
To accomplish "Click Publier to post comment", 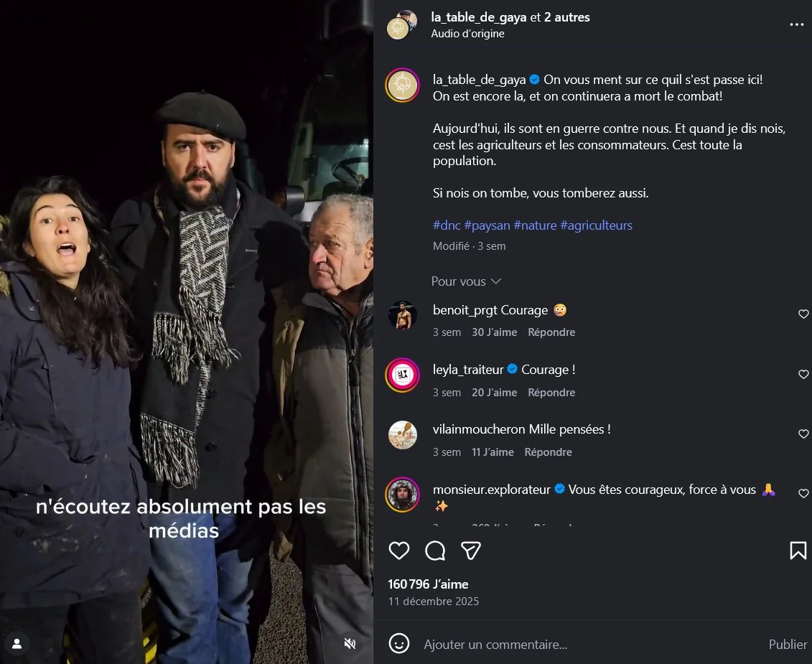I will [x=788, y=644].
